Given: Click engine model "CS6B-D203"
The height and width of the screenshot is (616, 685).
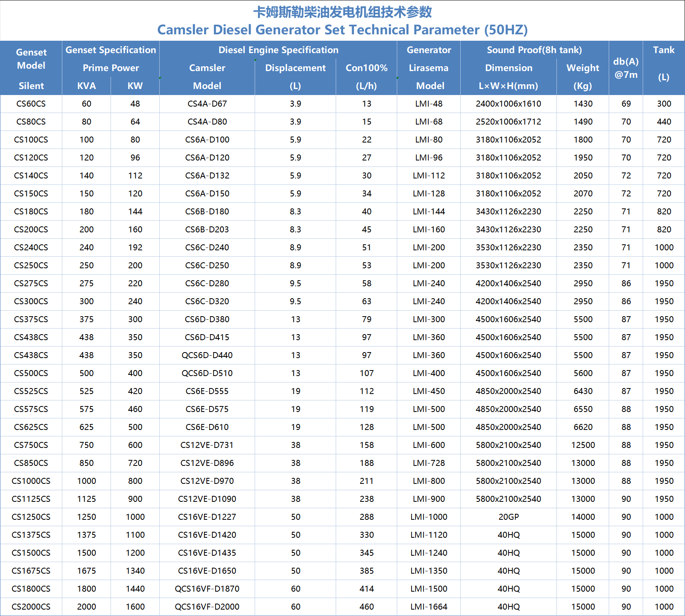Looking at the screenshot, I should (x=207, y=230).
